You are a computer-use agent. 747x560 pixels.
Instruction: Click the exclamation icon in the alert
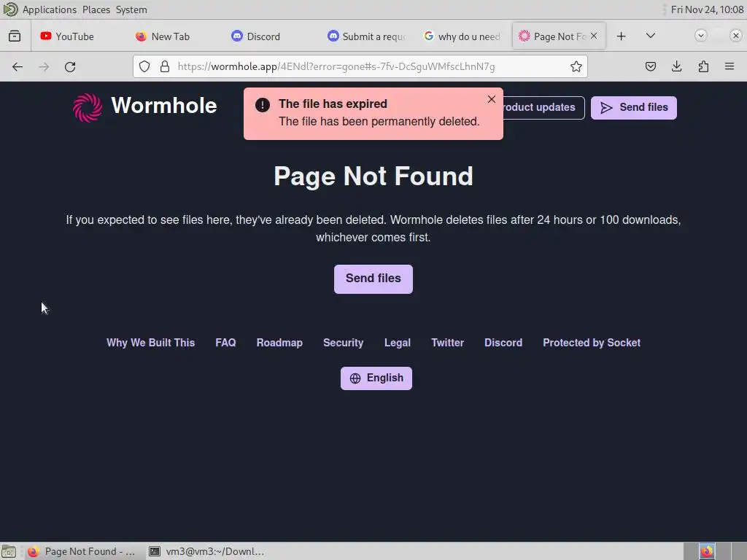[263, 105]
